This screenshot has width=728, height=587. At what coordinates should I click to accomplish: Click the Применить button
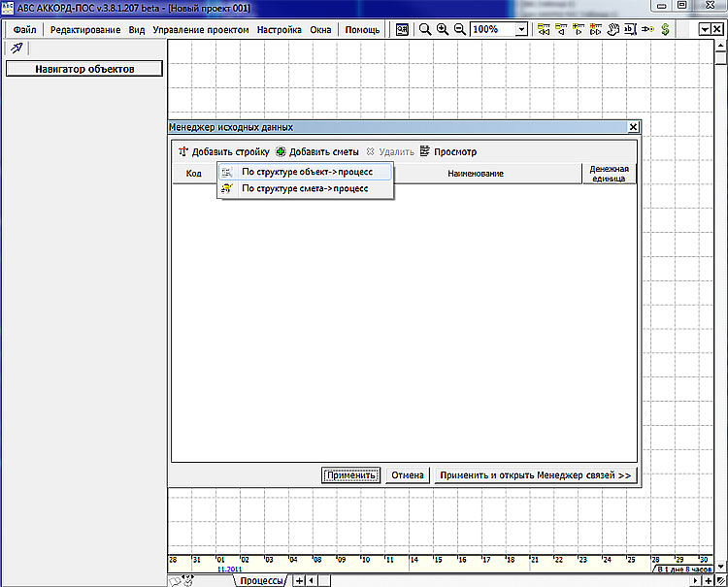351,475
